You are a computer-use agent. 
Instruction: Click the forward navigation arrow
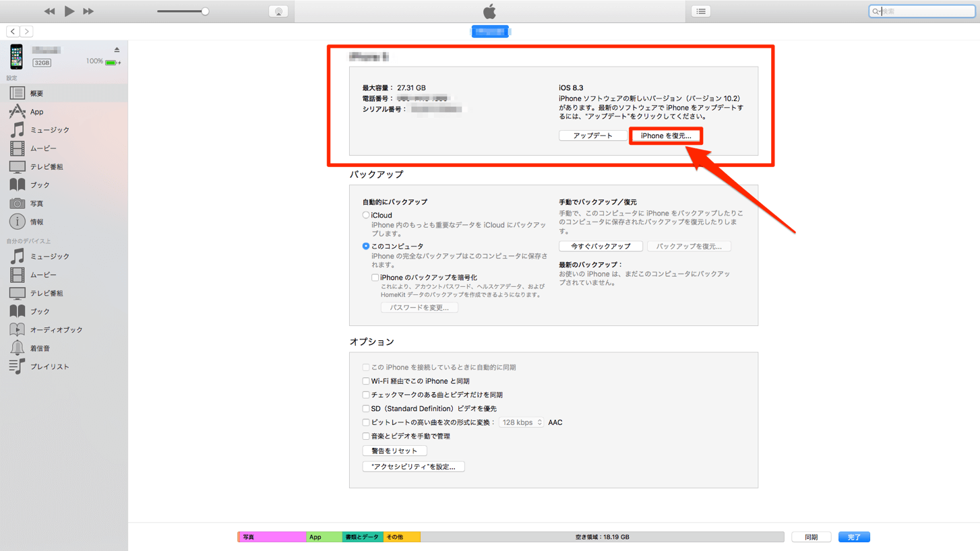tap(26, 31)
